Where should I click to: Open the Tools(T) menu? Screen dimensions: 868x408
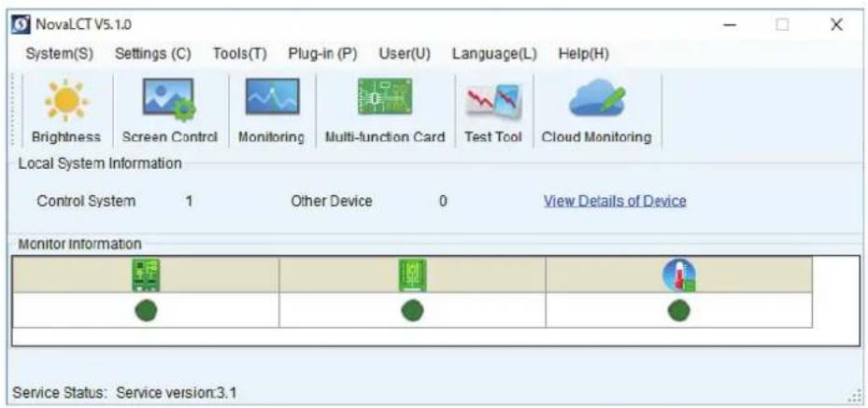click(x=240, y=54)
